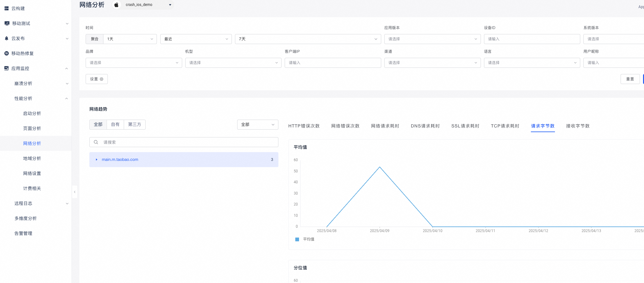Image resolution: width=644 pixels, height=283 pixels.
Task: Click the Apple platform icon
Action: pyautogui.click(x=116, y=5)
